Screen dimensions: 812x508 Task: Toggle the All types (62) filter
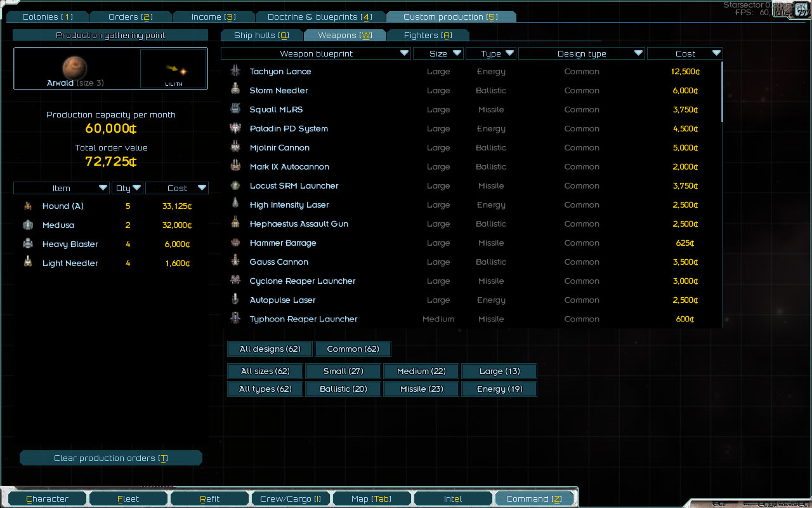tap(265, 389)
